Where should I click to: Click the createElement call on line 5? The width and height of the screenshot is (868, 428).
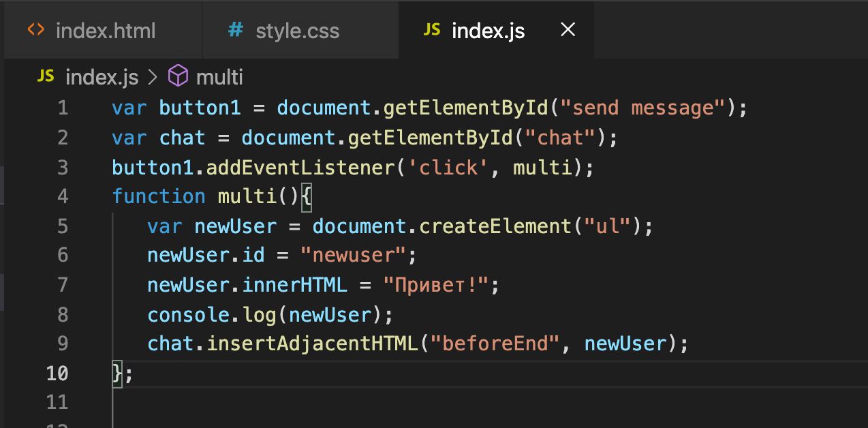click(495, 226)
